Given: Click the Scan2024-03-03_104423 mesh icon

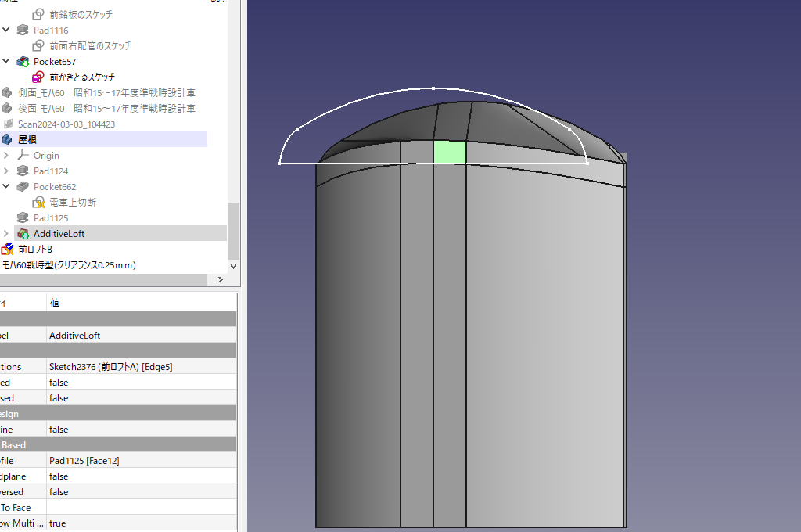Looking at the screenshot, I should (8, 124).
